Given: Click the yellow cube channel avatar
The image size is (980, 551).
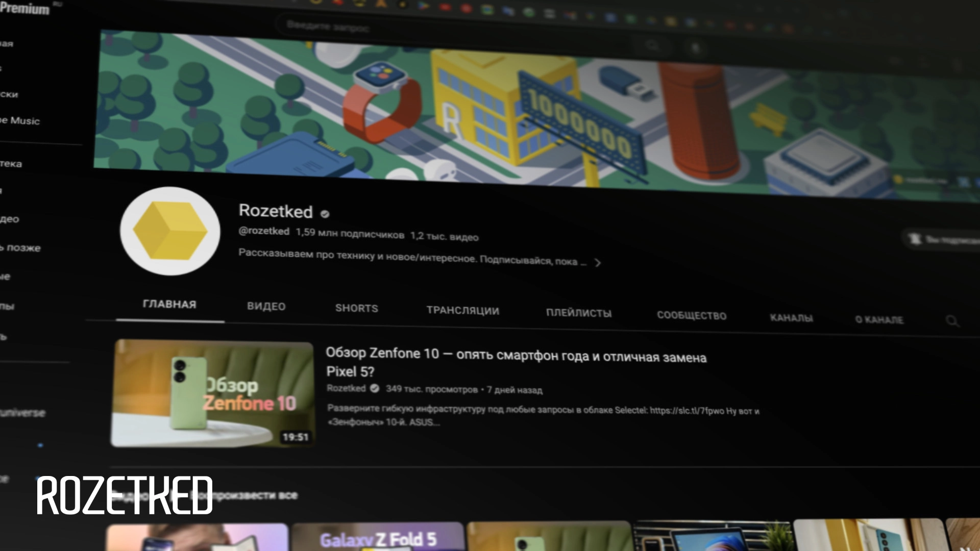Looking at the screenshot, I should click(x=170, y=231).
